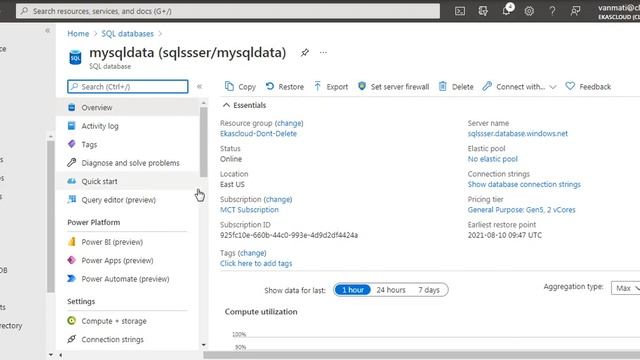Click the East US location text
Image resolution: width=640 pixels, height=360 pixels.
click(232, 184)
